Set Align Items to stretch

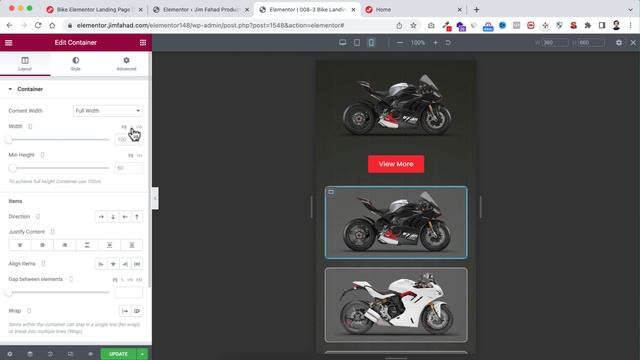coord(137,264)
